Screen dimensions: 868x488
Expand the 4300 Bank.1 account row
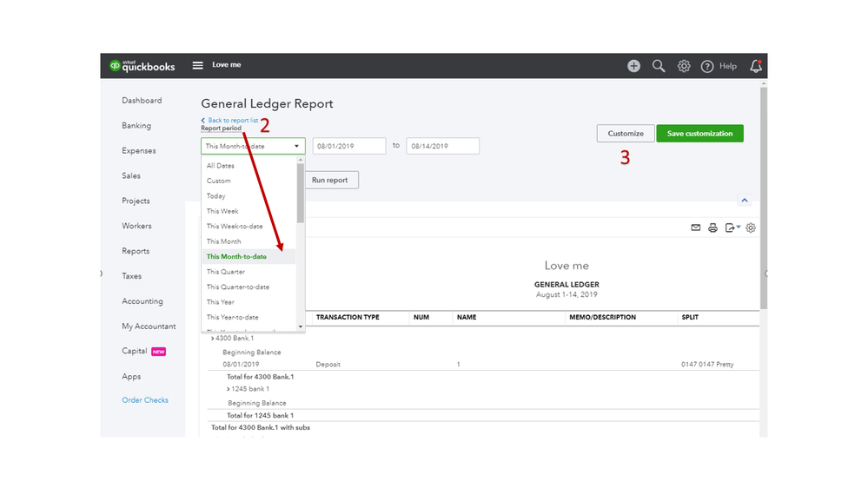click(213, 338)
